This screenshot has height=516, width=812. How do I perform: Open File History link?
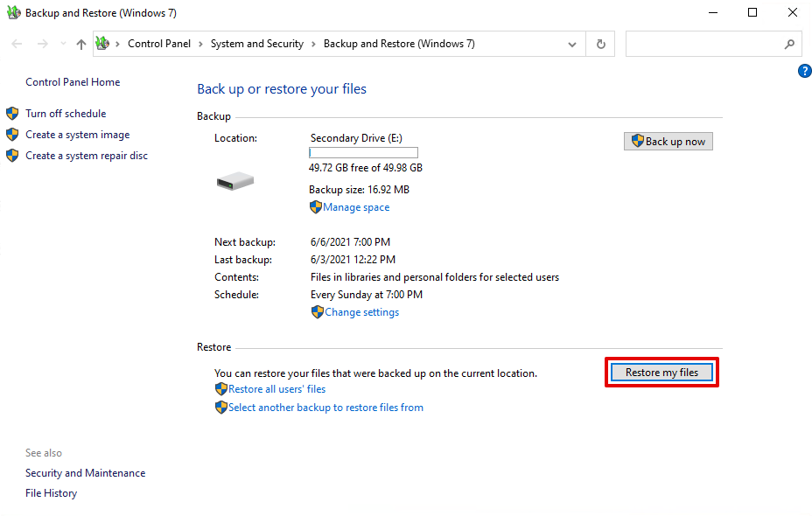[52, 493]
